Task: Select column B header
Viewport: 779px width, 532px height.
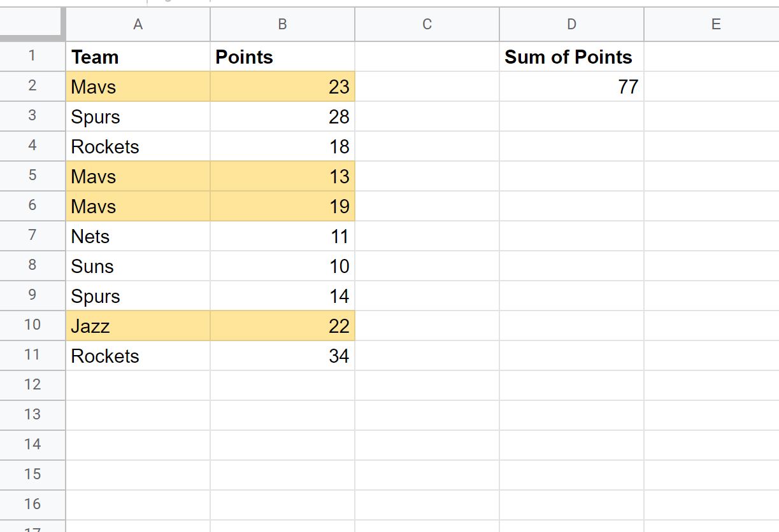Action: (x=282, y=24)
